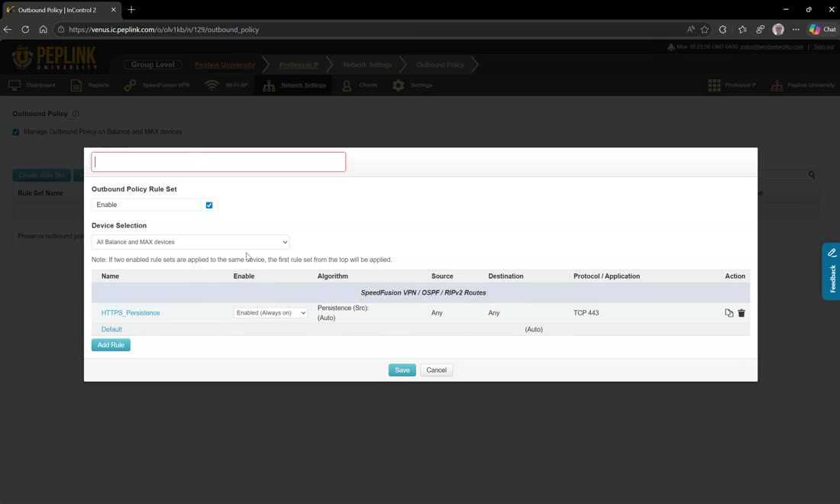Click the notification bell icon near timestamp

(x=670, y=47)
